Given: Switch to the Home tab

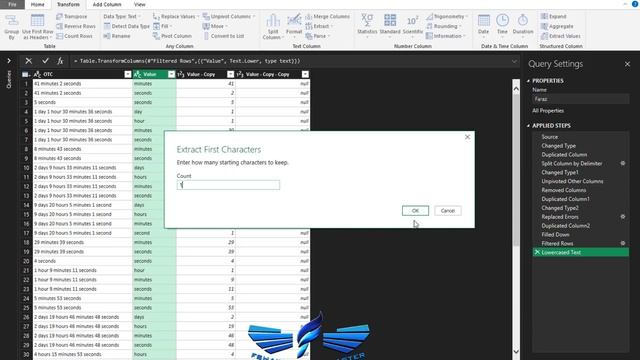Looking at the screenshot, I should pos(38,4).
